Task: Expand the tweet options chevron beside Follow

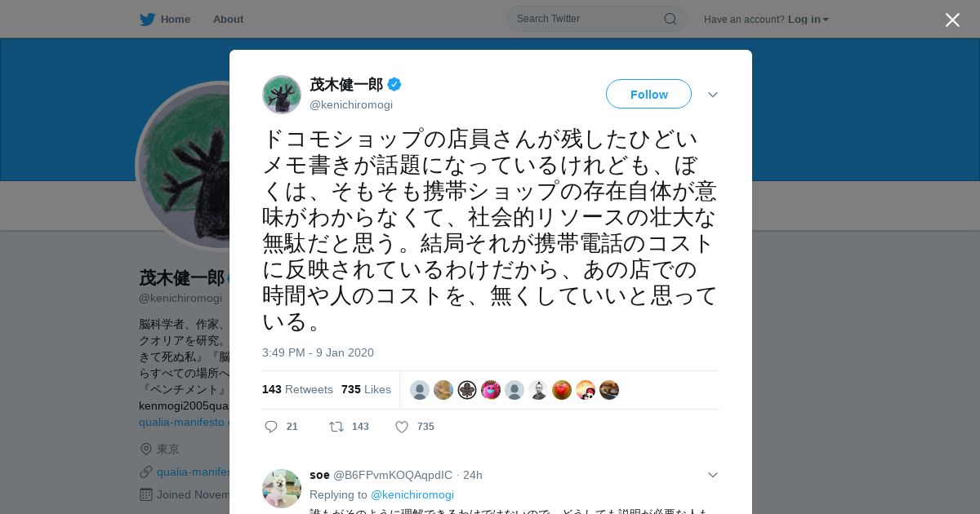Action: pos(713,95)
